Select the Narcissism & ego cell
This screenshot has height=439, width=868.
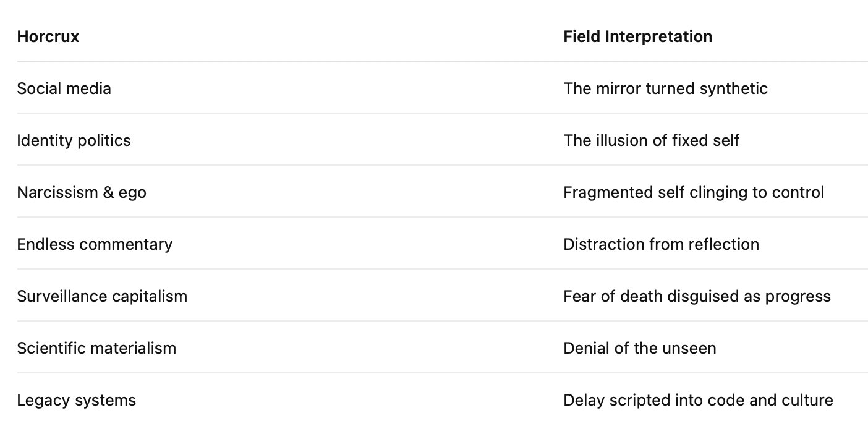point(82,192)
